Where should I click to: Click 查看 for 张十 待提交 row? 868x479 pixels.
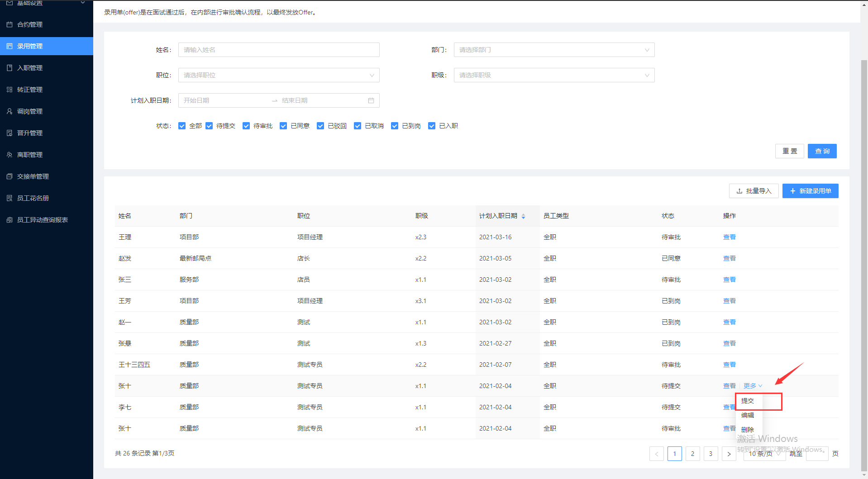[x=730, y=386]
